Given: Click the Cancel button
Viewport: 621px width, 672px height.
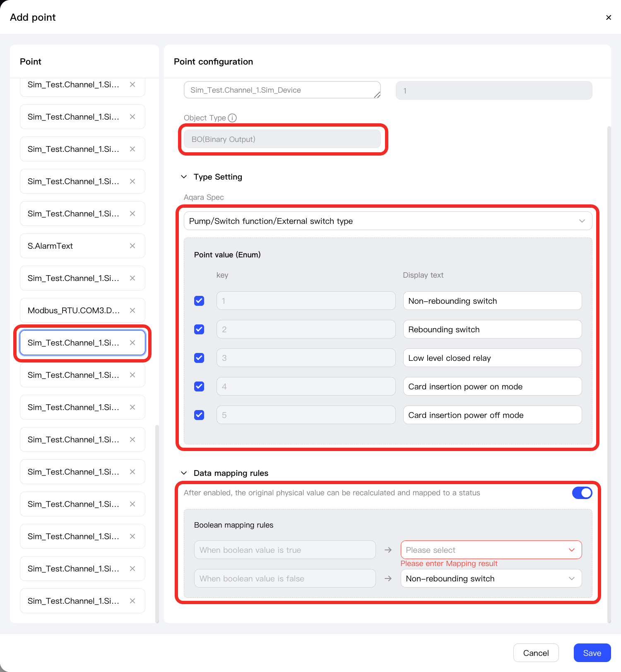Looking at the screenshot, I should (x=536, y=653).
